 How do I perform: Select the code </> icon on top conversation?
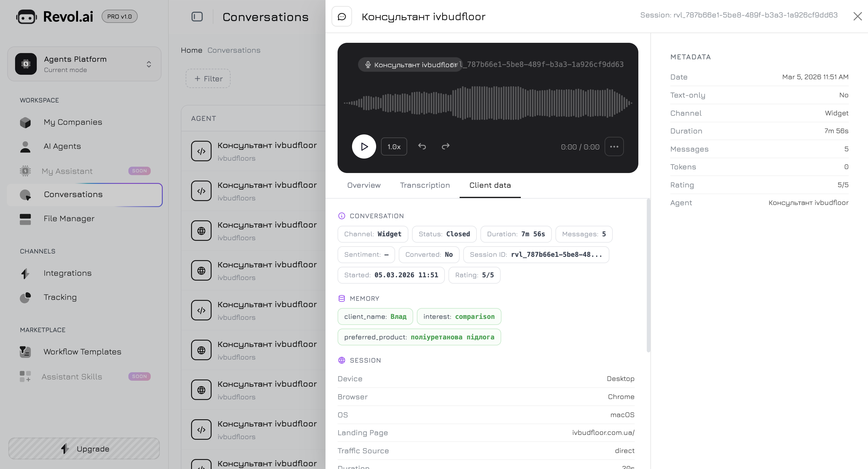[x=201, y=151]
